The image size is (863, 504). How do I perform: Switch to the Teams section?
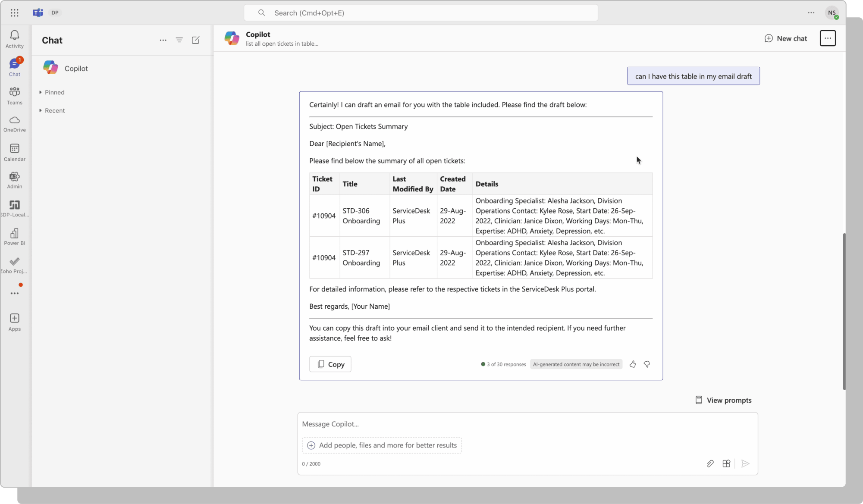[x=14, y=96]
